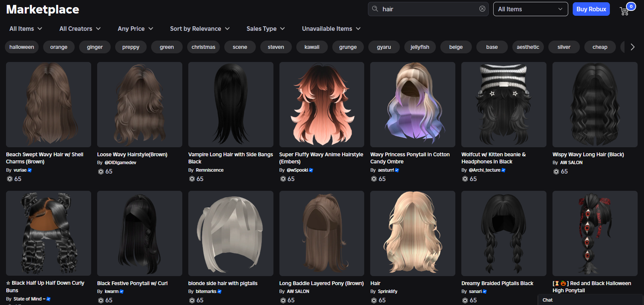The width and height of the screenshot is (644, 305).
Task: Visit AW SALON link under Wispy Wavy
Action: click(x=571, y=163)
